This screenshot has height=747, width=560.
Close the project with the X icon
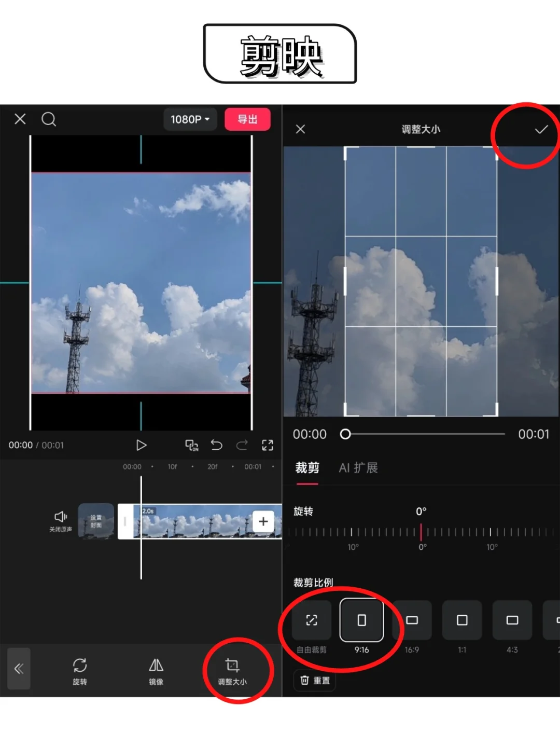click(20, 119)
